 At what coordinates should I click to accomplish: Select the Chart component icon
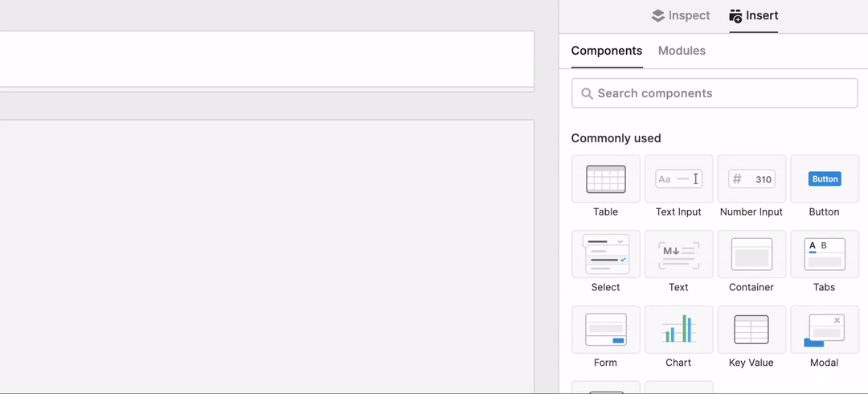678,330
